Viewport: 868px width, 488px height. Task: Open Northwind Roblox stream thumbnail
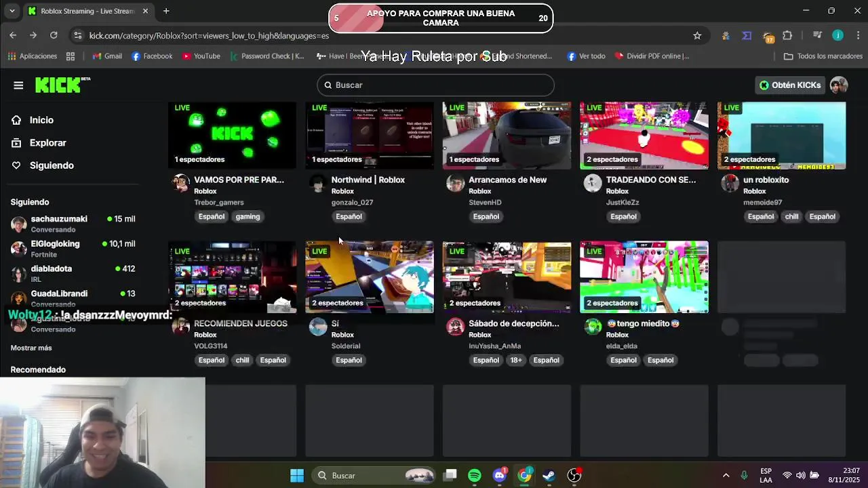pos(370,135)
